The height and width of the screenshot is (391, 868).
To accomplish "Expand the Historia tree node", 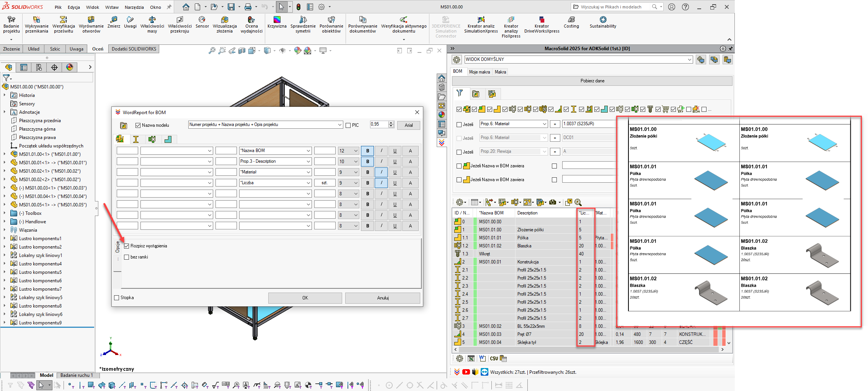I will pyautogui.click(x=5, y=95).
